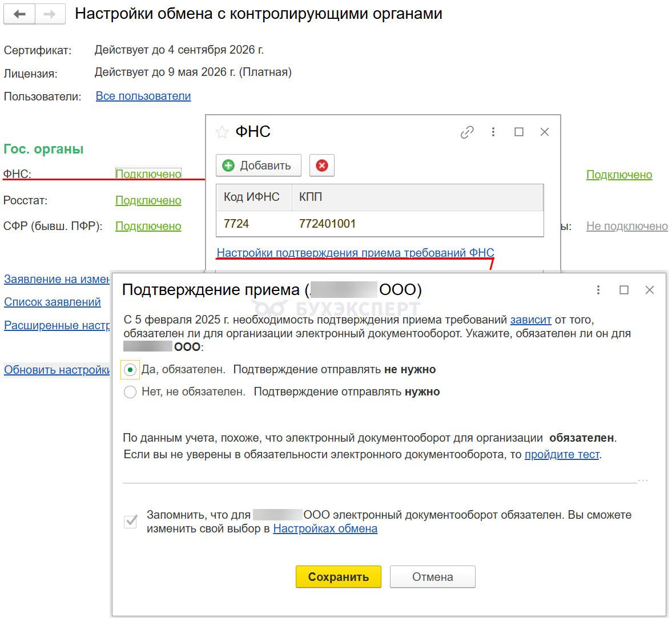Click red delete icon next to Добавить
The image size is (672, 618).
(322, 165)
